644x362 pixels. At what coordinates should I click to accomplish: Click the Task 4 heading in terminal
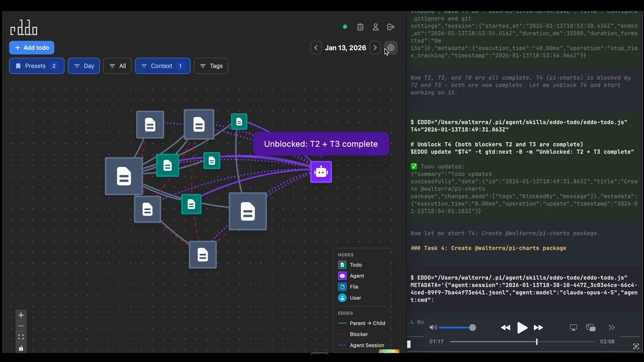(489, 248)
